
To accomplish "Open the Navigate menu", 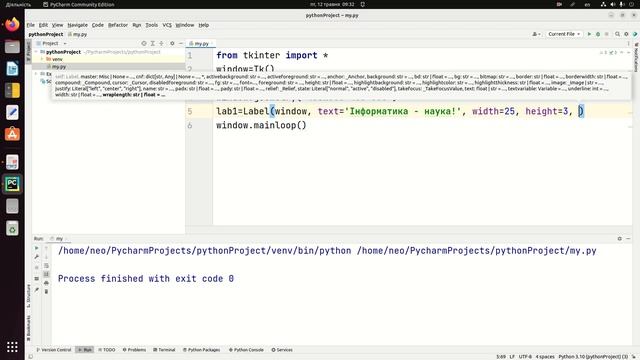I will coord(78,25).
